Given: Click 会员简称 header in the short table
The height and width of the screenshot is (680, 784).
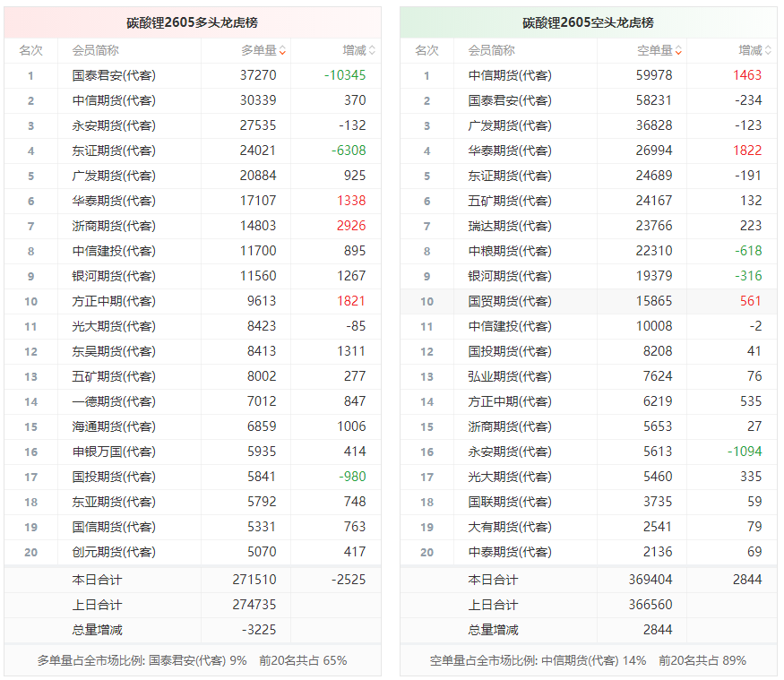Looking at the screenshot, I should coord(491,50).
